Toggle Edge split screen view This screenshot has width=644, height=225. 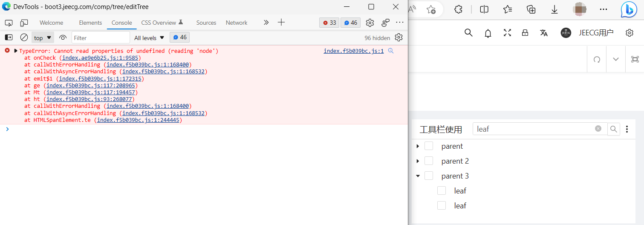484,9
